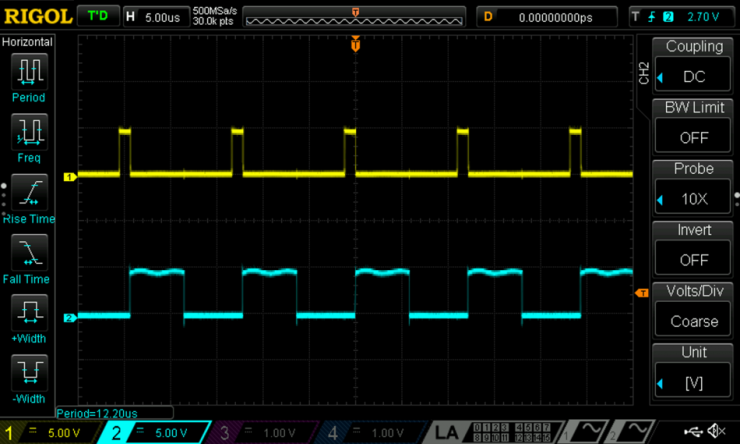Screen dimensions: 740x444
Task: Click the cyan channel 2 ground marker
Action: 70,318
